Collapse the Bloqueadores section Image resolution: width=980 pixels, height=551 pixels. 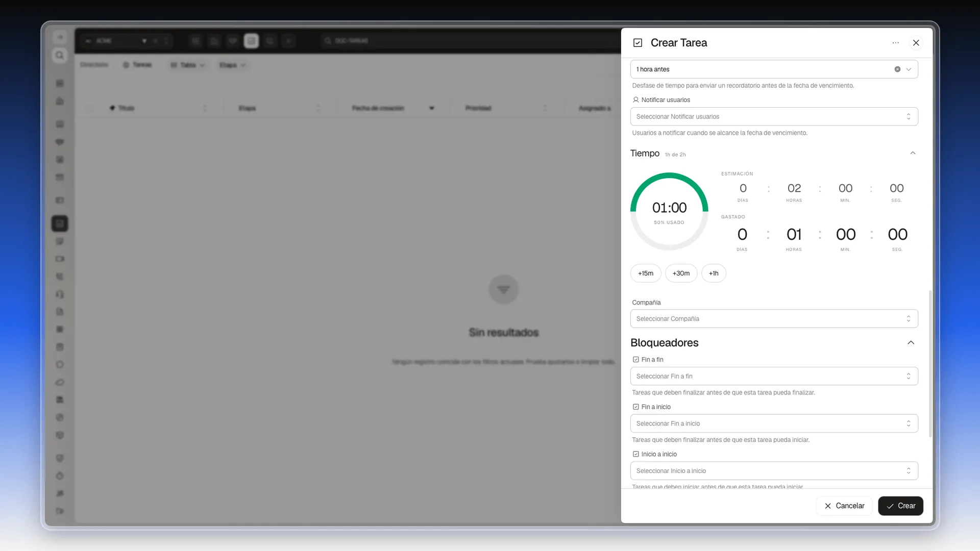tap(911, 343)
